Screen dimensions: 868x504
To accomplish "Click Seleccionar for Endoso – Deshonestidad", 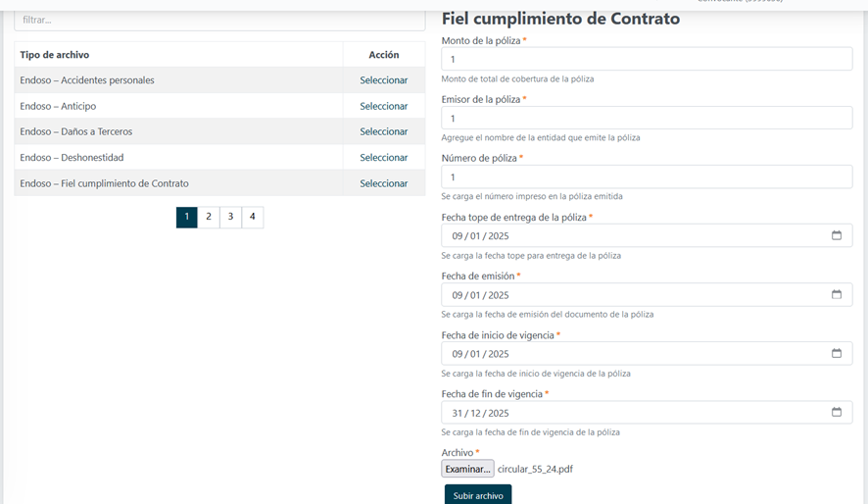I will click(x=383, y=158).
